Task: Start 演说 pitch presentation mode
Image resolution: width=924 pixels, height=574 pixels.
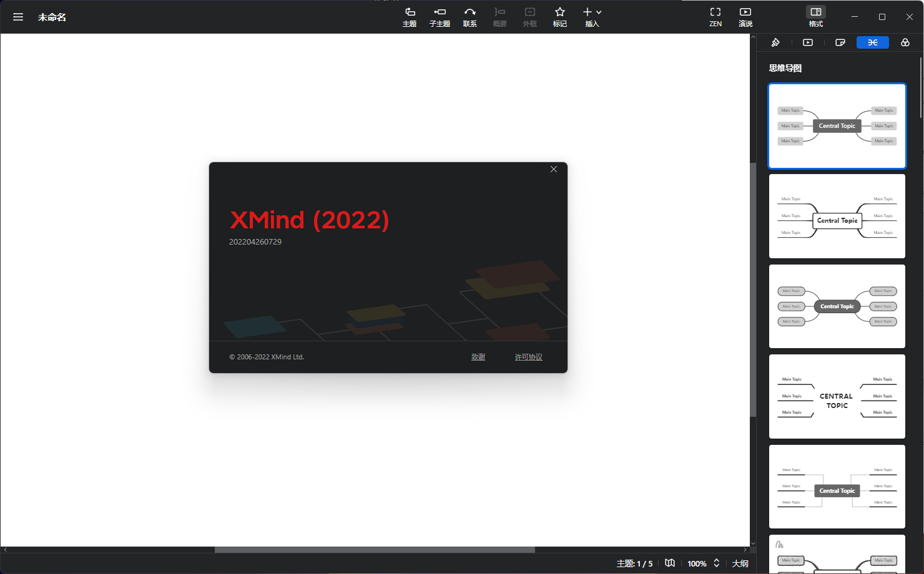Action: tap(745, 17)
